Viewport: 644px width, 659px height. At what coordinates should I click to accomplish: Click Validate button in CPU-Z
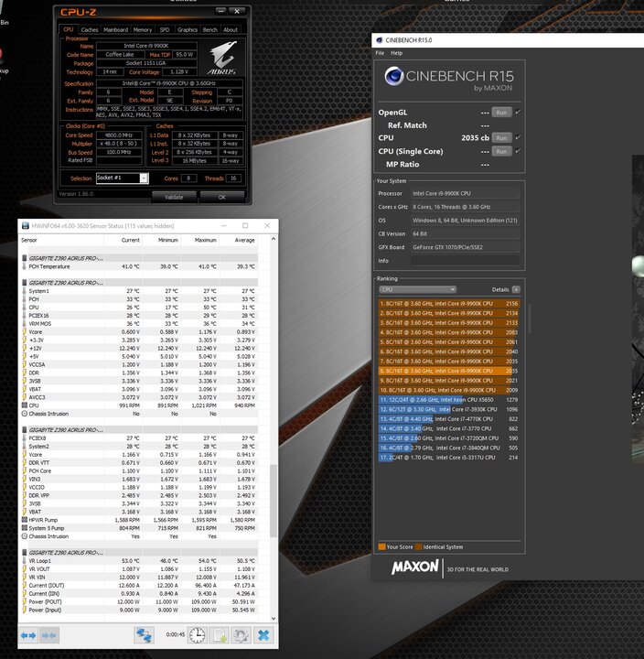click(x=174, y=197)
